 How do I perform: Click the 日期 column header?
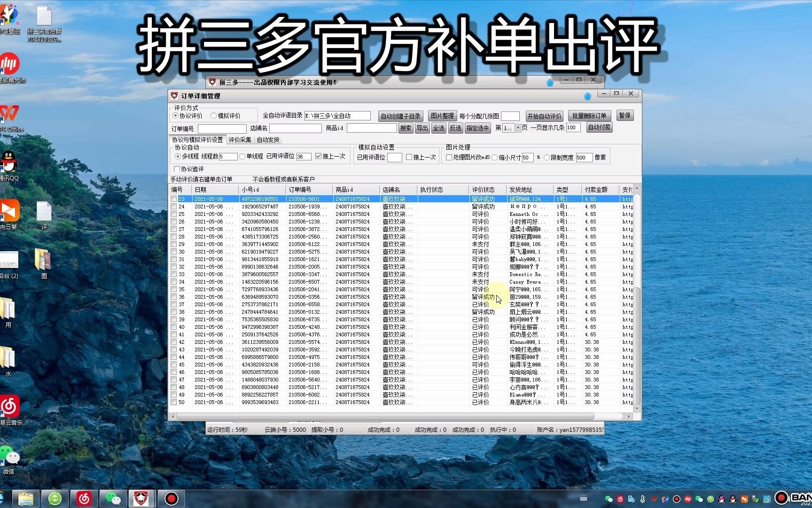216,190
